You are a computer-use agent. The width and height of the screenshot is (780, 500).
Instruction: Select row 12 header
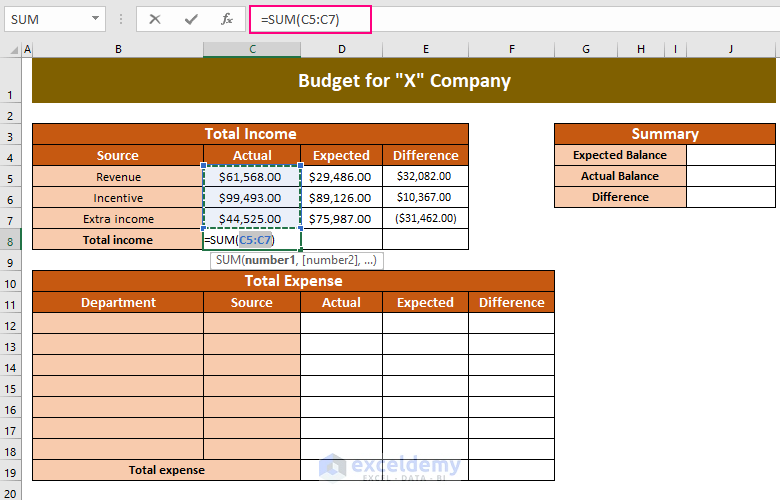pos(10,325)
